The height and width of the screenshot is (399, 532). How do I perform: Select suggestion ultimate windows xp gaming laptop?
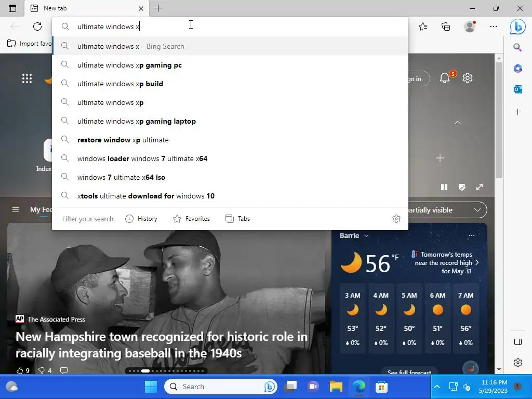point(230,121)
